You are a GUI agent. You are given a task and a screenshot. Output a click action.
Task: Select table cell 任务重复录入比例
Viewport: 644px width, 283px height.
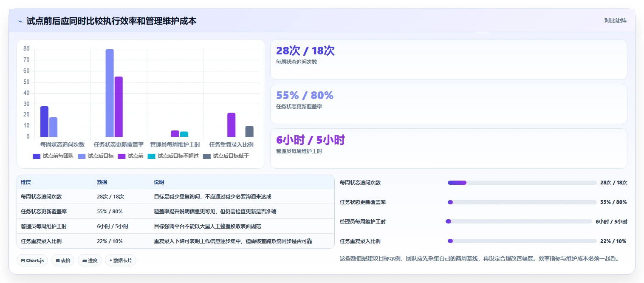(x=41, y=241)
